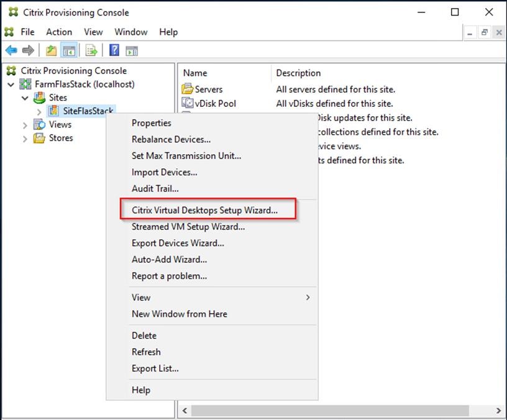Open the Action menu
This screenshot has width=507, height=420.
coord(59,32)
